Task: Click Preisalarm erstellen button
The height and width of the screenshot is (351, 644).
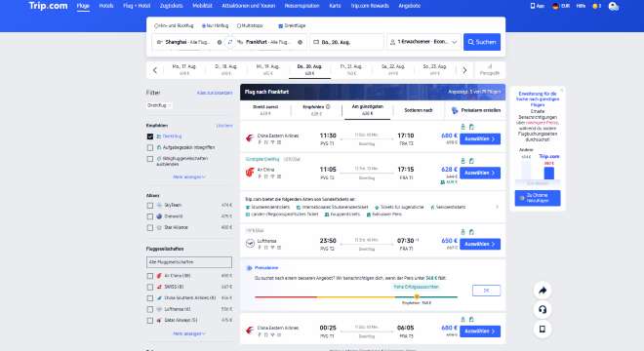Action: (x=476, y=110)
